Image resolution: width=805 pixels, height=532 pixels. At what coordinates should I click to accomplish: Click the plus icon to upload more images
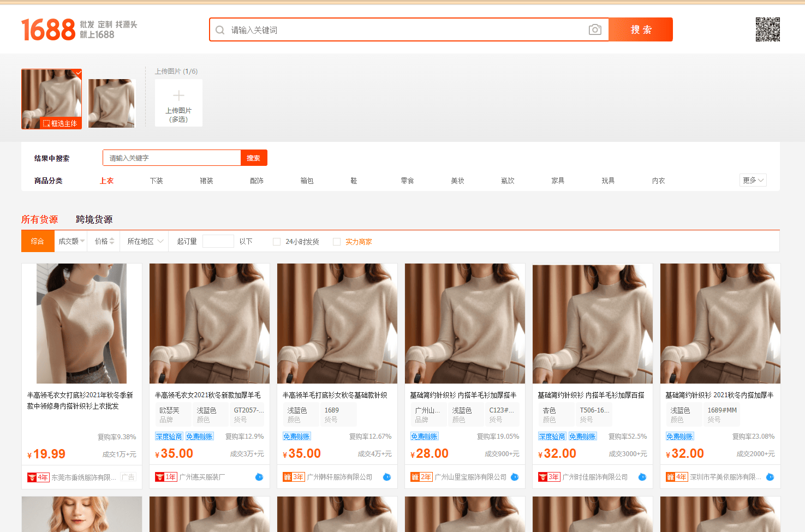pos(178,95)
